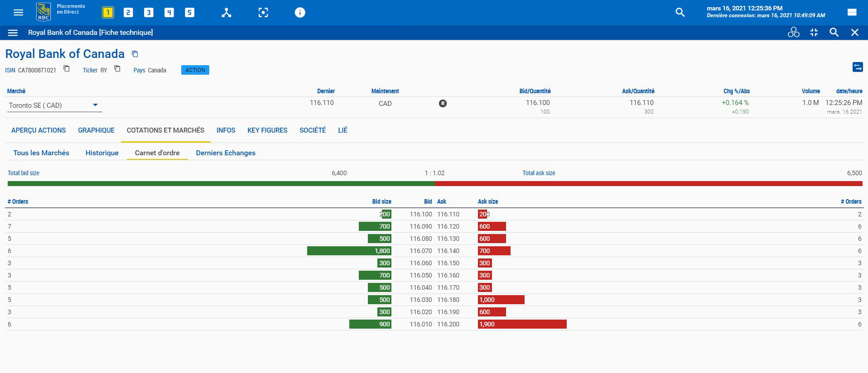Copy the ticker RY

117,68
